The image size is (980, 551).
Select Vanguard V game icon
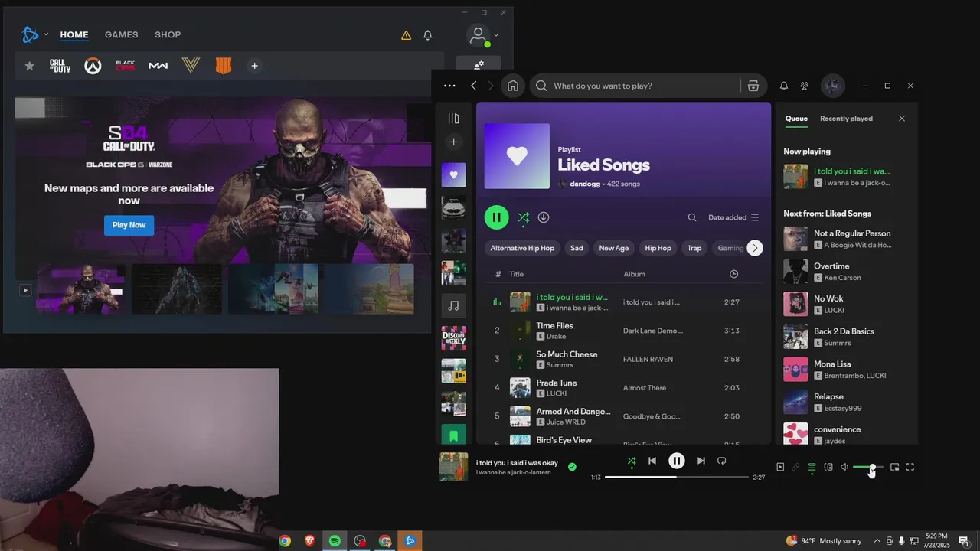pyautogui.click(x=191, y=66)
